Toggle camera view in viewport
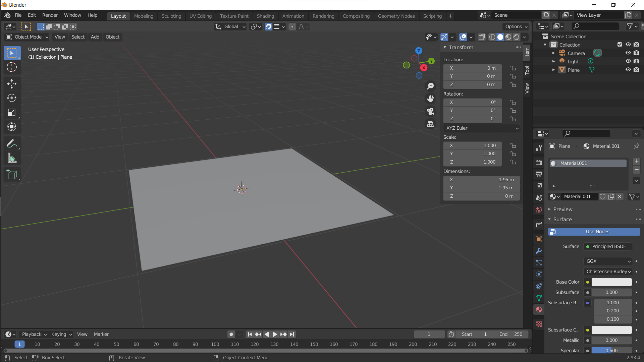 coord(430,111)
